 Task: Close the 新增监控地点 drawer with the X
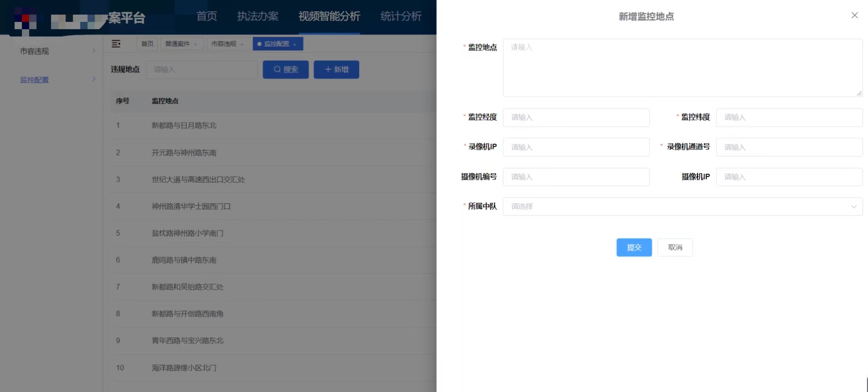854,15
